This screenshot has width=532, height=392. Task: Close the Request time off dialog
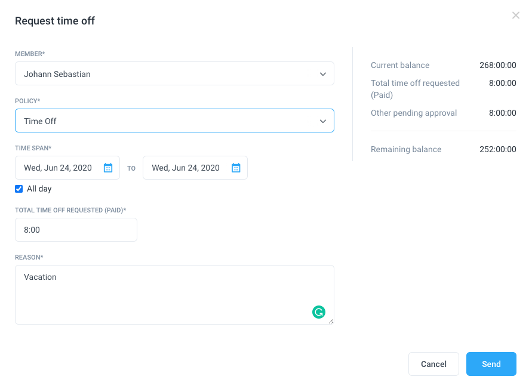(x=516, y=16)
